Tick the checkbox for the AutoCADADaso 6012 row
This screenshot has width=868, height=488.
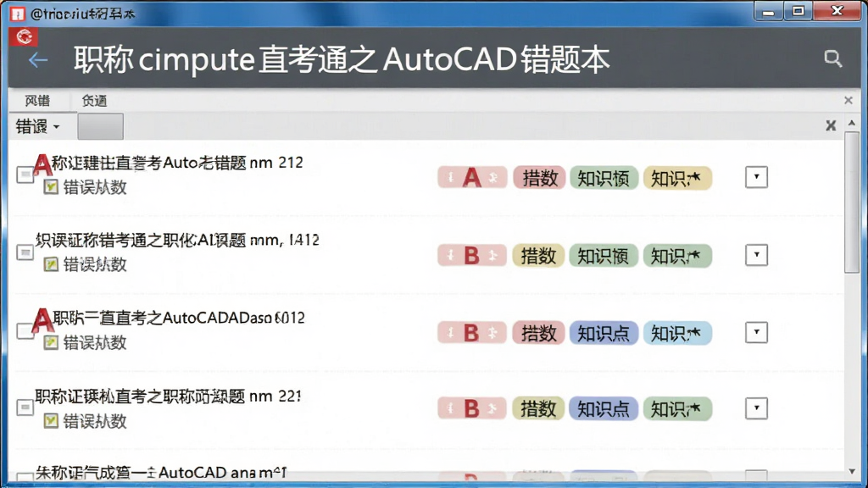pos(24,331)
